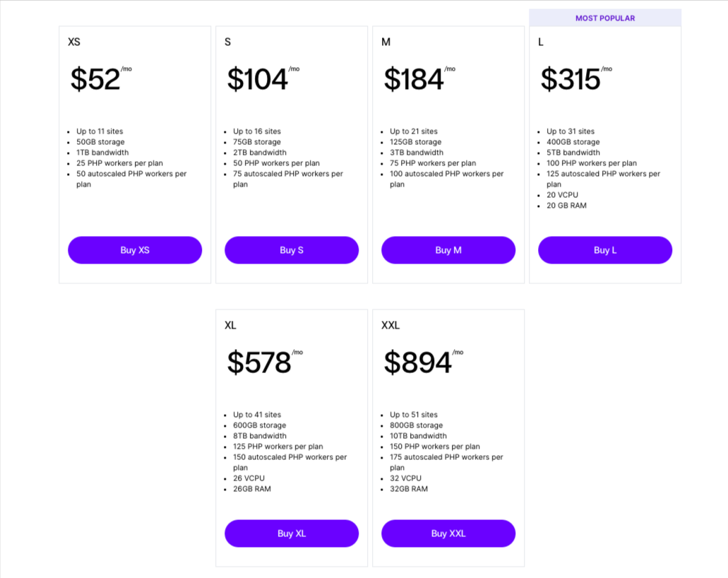
Task: Click the M plan title
Action: 385,42
